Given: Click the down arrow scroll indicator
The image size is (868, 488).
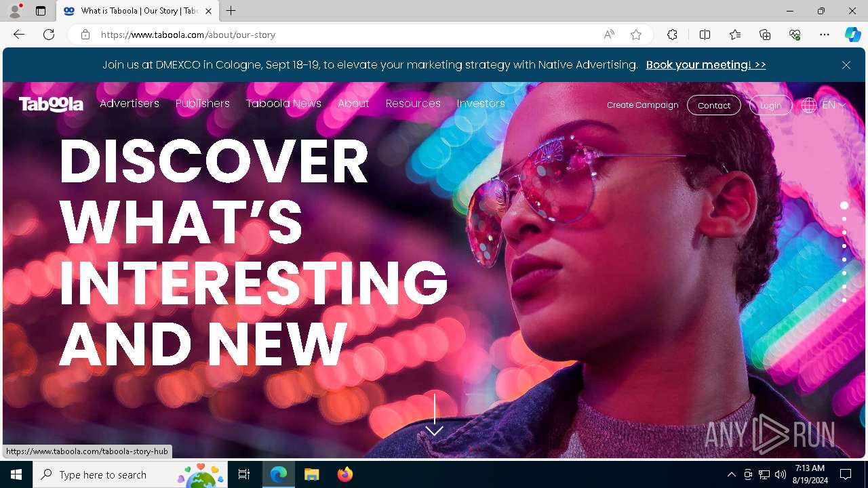Looking at the screenshot, I should 434,415.
